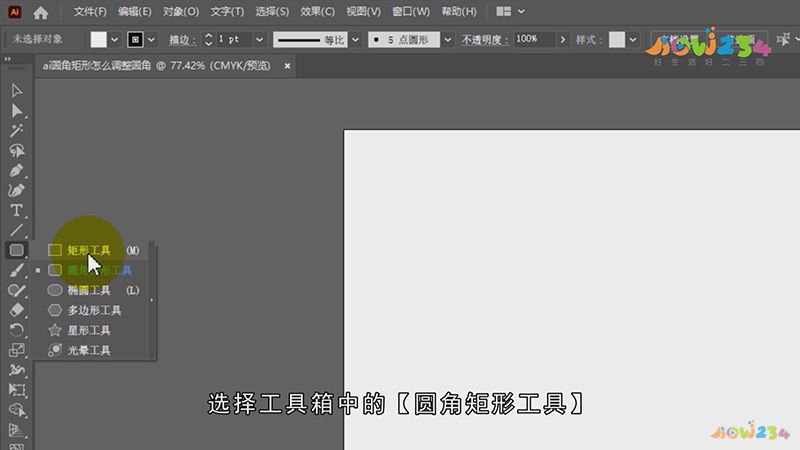800x450 pixels.
Task: Select the Rotate tool
Action: [x=16, y=330]
